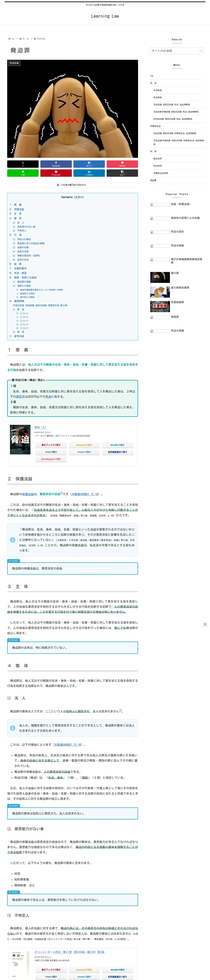Jump to 保護法益 in the Contents list
The height and width of the screenshot is (980, 210).
(19, 209)
